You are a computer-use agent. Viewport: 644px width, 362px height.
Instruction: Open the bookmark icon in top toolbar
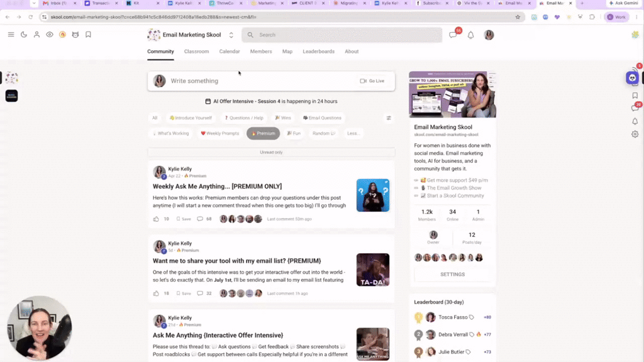coord(88,35)
